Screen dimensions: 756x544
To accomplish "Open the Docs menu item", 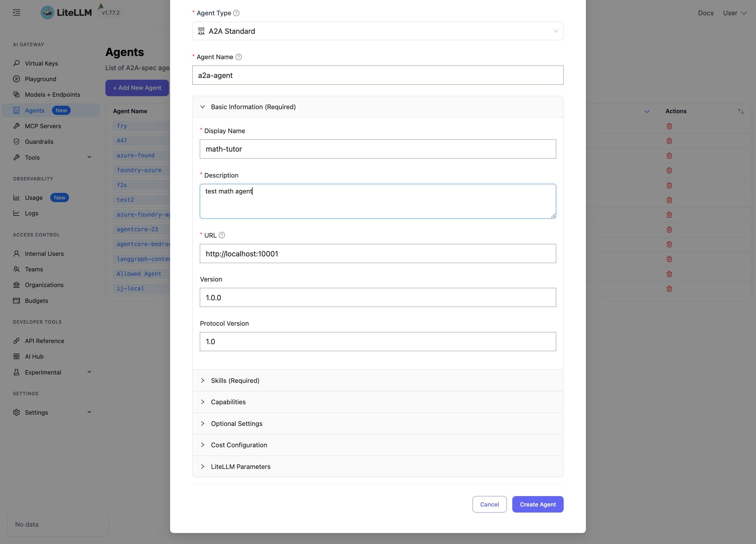I will [706, 13].
